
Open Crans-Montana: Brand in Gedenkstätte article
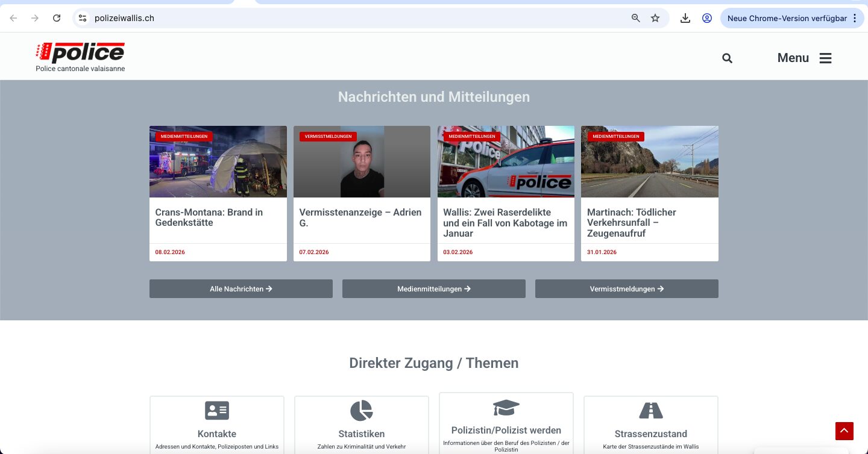click(x=209, y=217)
